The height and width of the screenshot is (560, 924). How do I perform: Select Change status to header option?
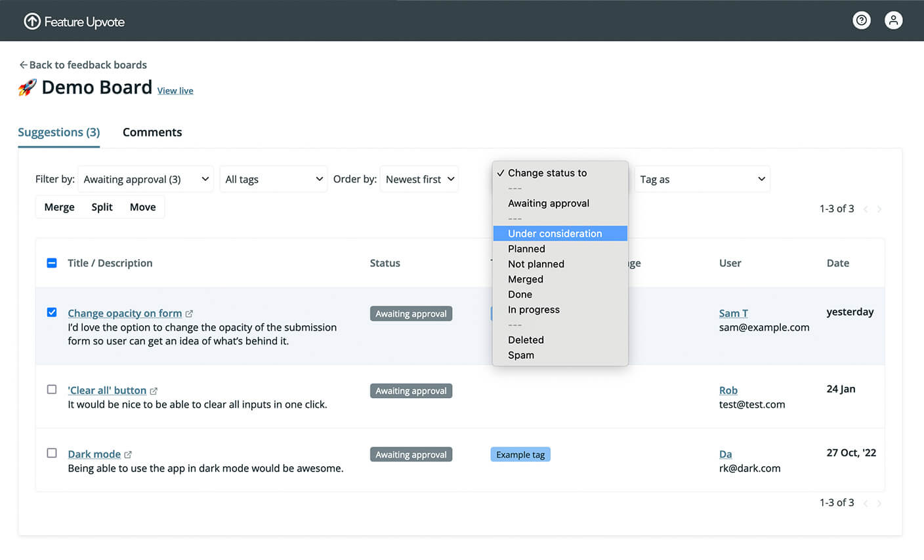pos(560,173)
